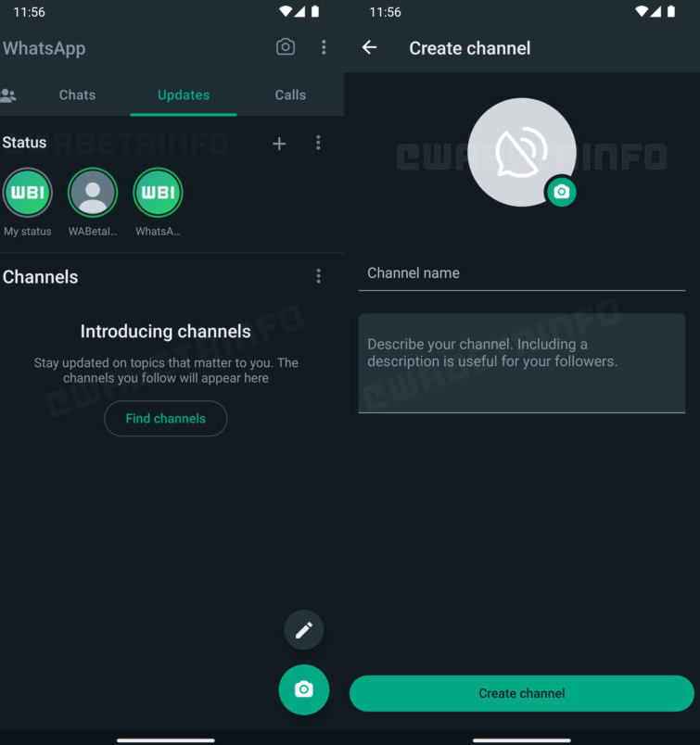Open the Status section options menu
Image resolution: width=700 pixels, height=745 pixels.
click(x=318, y=143)
